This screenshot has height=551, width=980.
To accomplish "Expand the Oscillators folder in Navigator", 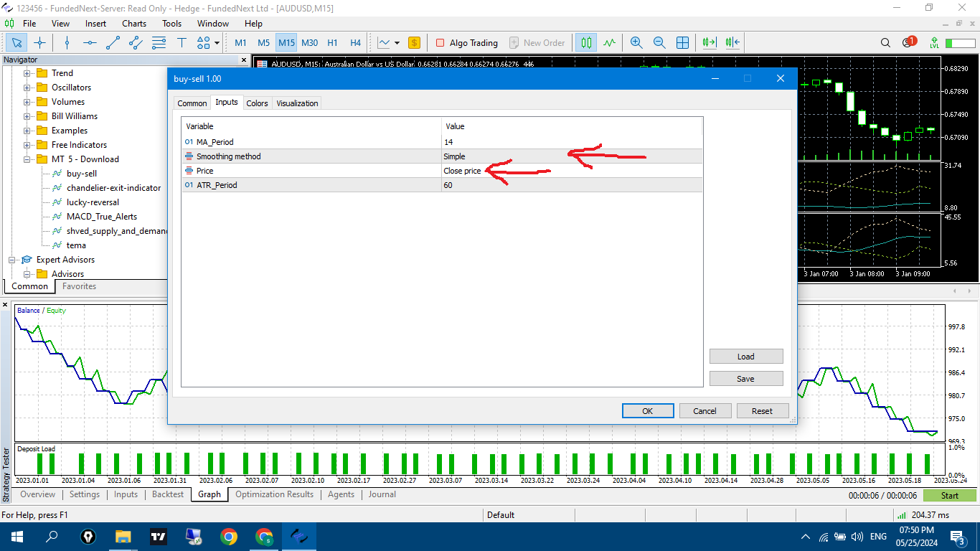I will coord(27,88).
